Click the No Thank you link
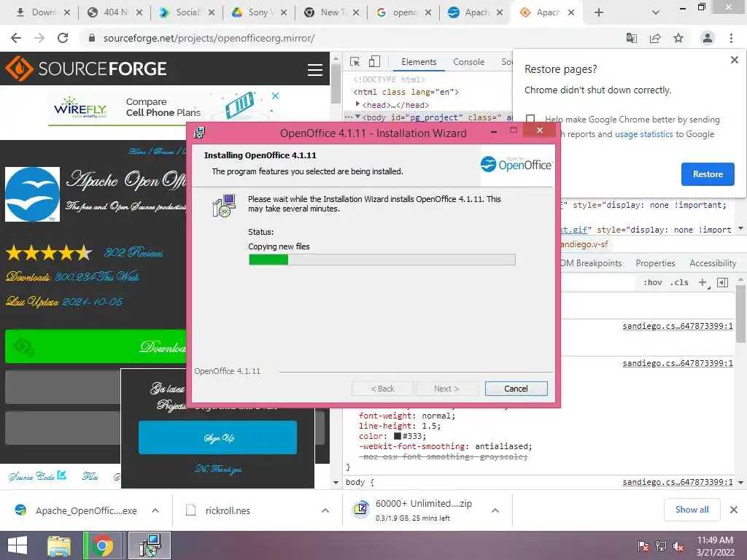Image resolution: width=747 pixels, height=560 pixels. 217,469
